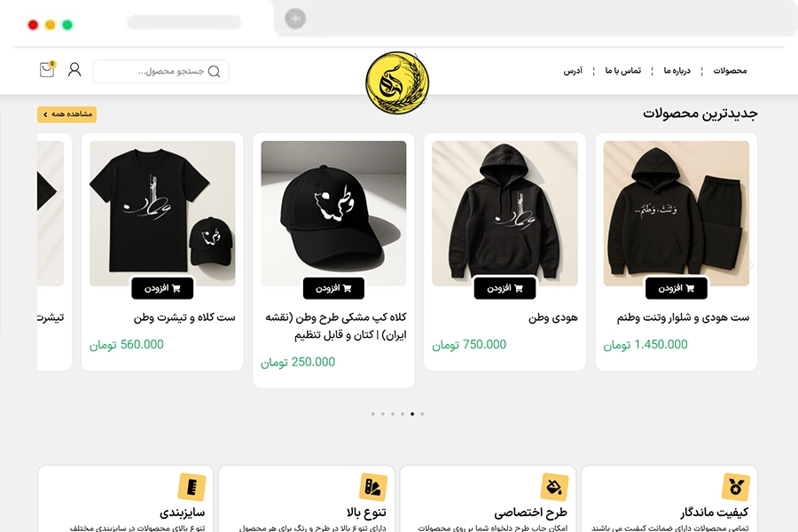Image resolution: width=798 pixels, height=532 pixels.
Task: Click the product search input field
Action: 160,71
